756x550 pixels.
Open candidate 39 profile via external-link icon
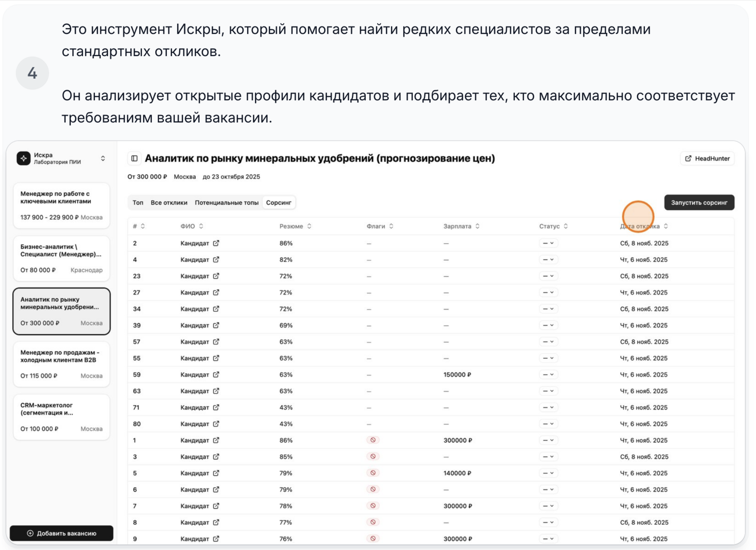216,325
